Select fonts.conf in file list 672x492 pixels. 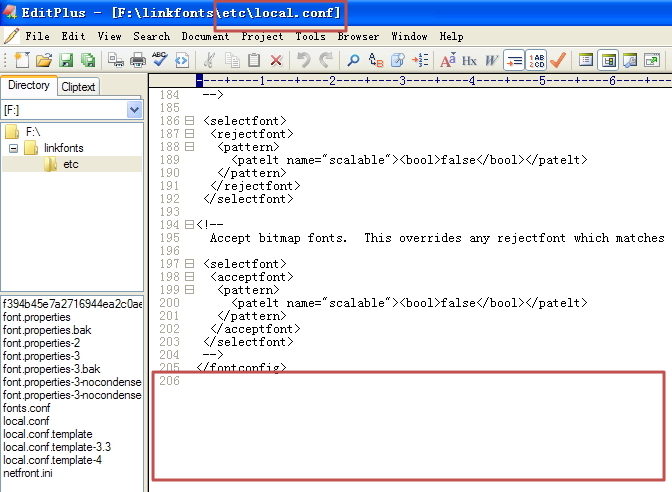pos(27,408)
